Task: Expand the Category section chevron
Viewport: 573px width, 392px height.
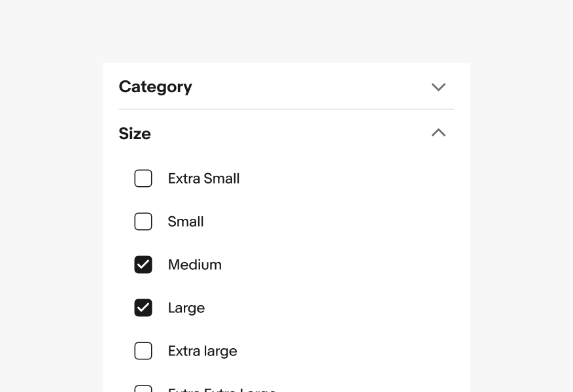Action: [x=438, y=87]
